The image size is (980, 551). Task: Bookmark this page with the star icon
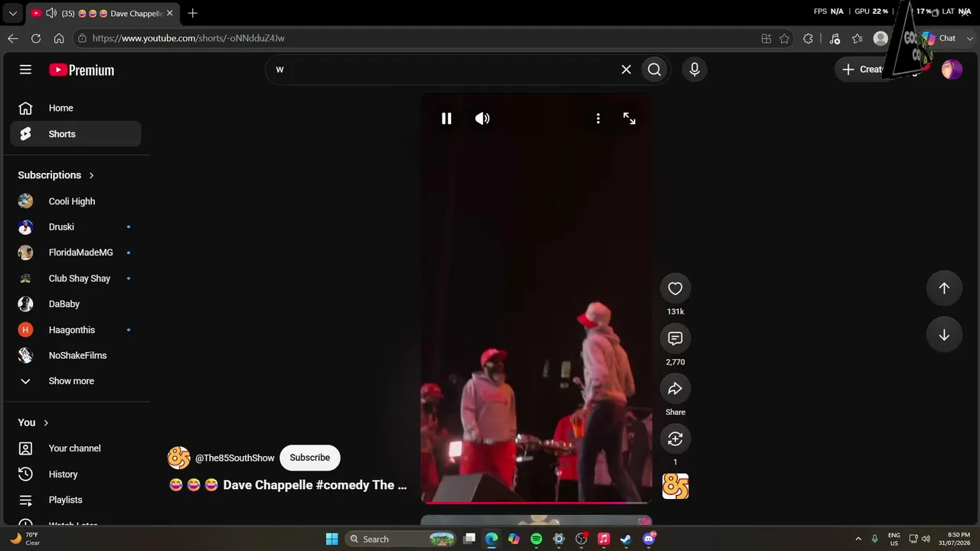[x=784, y=38]
